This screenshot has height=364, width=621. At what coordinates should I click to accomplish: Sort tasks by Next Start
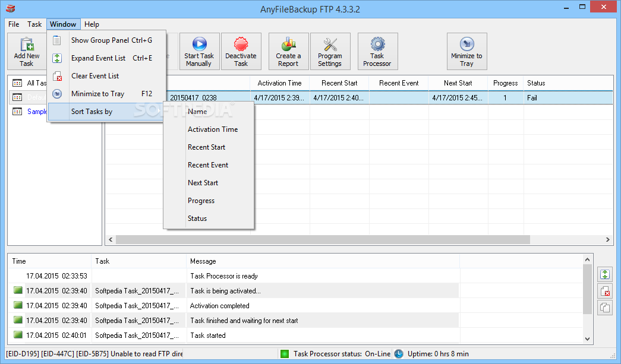click(x=209, y=183)
